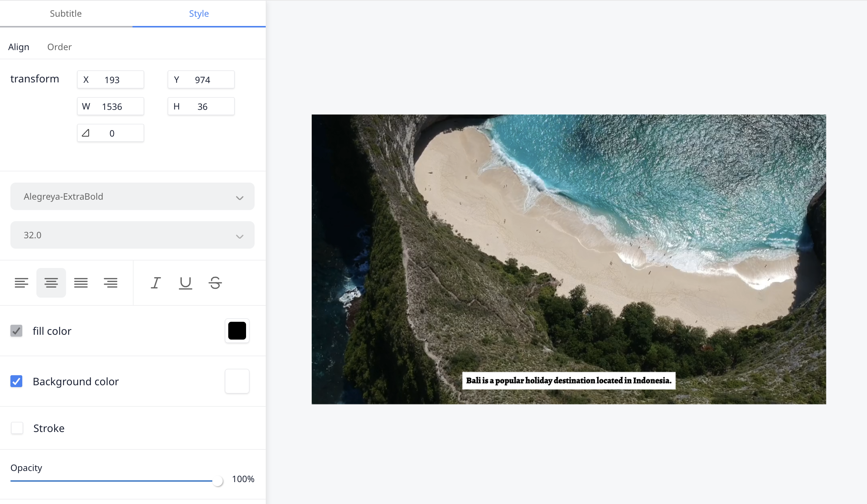
Task: Disable the Background color checkbox
Action: click(x=16, y=381)
